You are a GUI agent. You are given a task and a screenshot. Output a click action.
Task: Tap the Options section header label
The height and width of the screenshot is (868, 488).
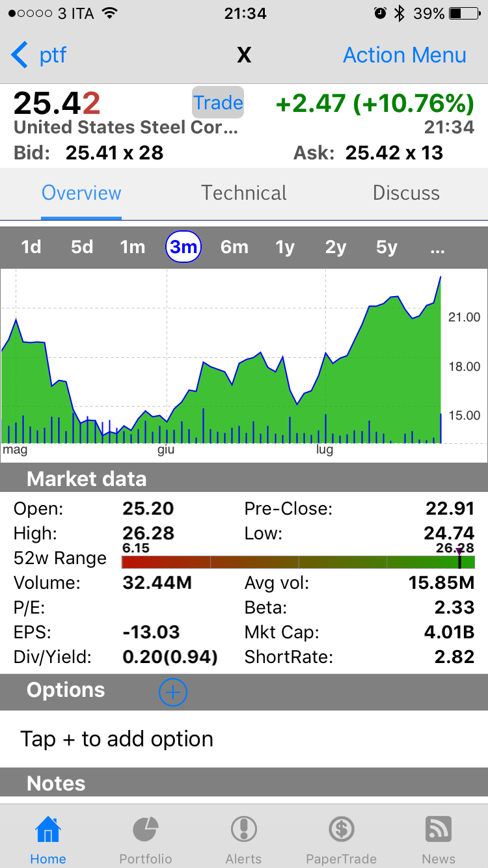(x=66, y=690)
